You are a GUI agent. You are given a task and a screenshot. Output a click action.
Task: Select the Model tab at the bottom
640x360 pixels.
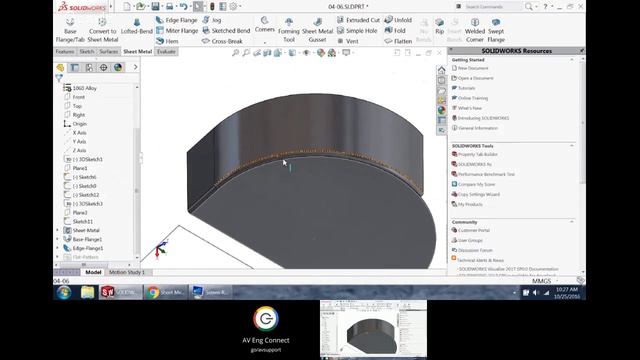pos(93,272)
